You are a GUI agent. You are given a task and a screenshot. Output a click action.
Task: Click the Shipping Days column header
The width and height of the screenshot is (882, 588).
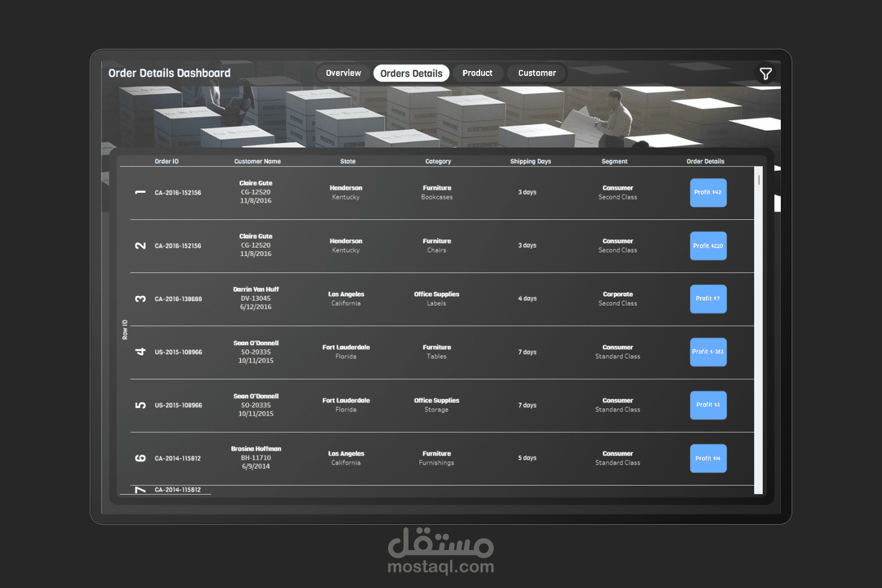point(531,161)
